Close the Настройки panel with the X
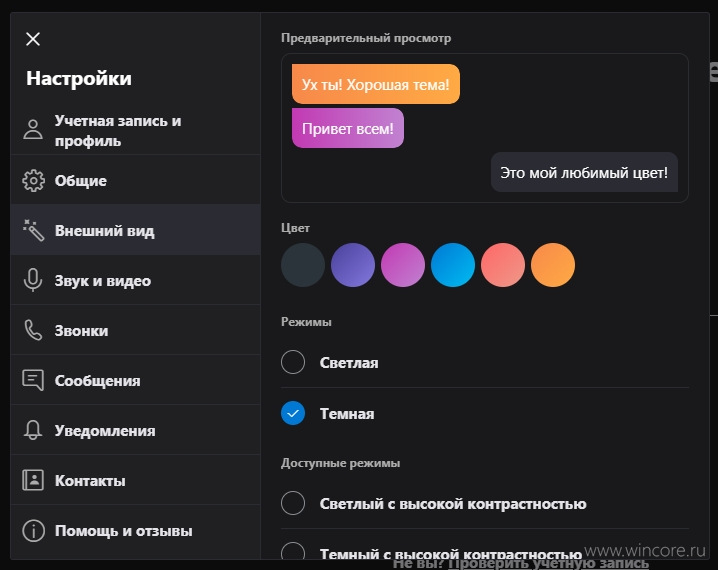 point(33,39)
